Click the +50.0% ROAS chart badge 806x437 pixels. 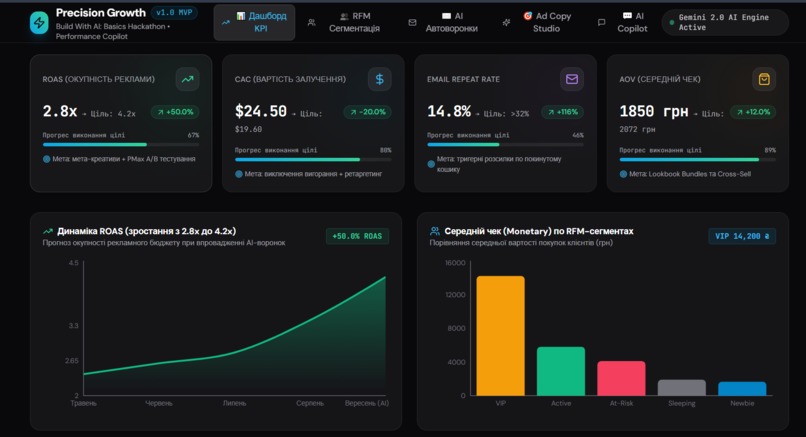pos(357,236)
